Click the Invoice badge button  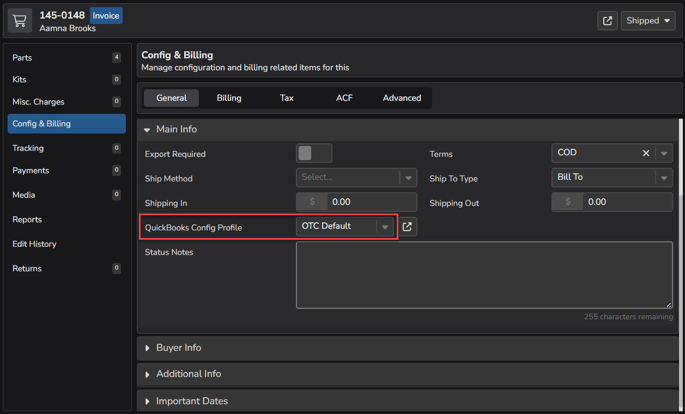(106, 16)
